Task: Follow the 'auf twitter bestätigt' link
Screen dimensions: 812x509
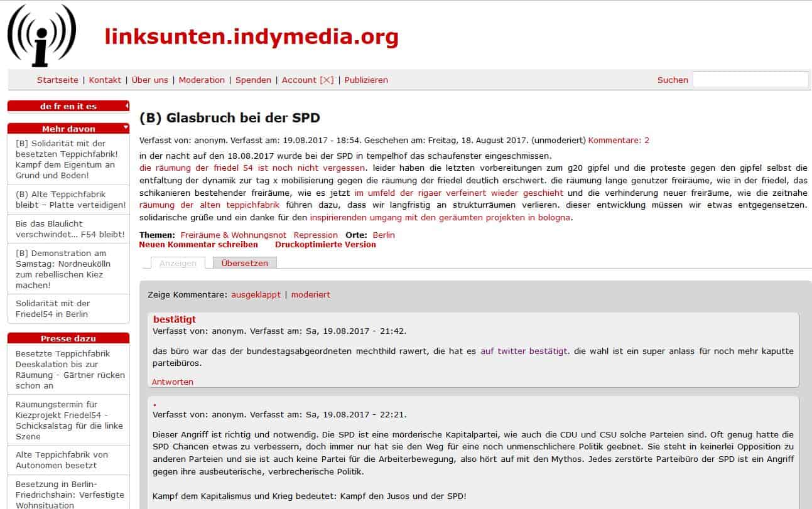Action: [x=524, y=351]
